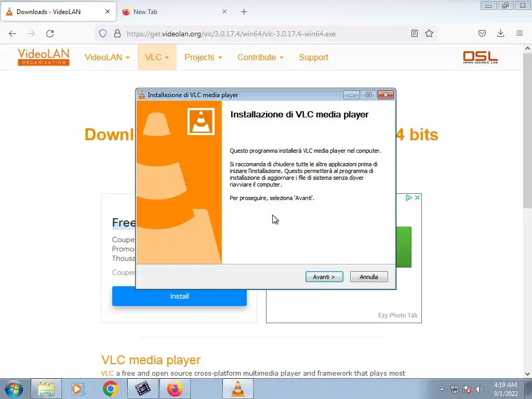
Task: Save to Pocket icon in toolbar
Action: point(482,33)
